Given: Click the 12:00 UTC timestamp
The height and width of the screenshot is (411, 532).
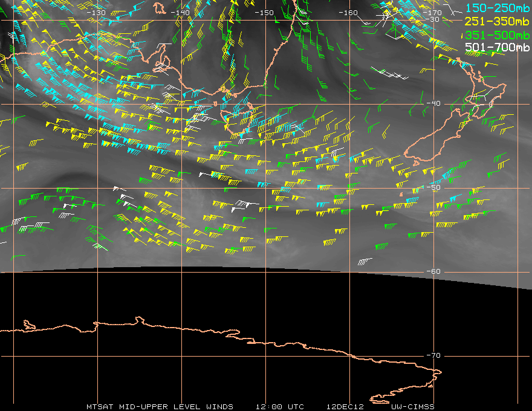Looking at the screenshot, I should coord(279,407).
